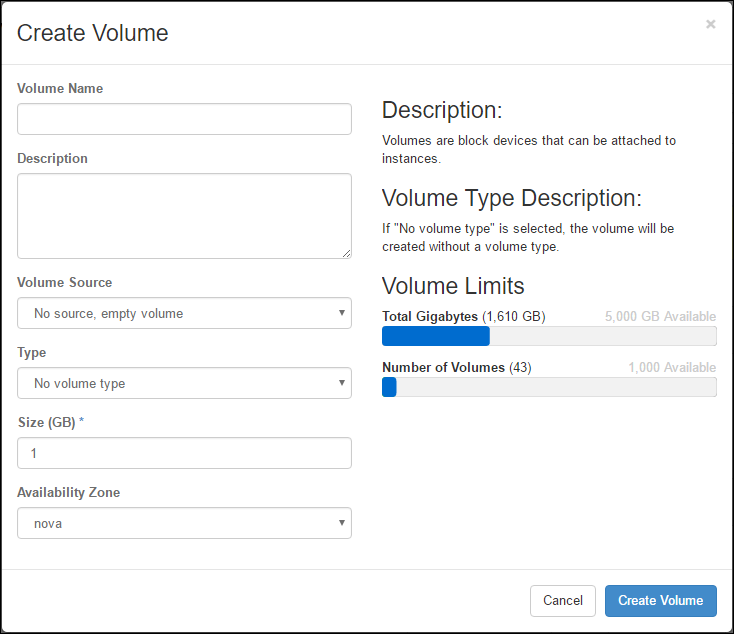Screen dimensions: 734x634
Task: Click the Volume Name text field
Action: pos(184,119)
